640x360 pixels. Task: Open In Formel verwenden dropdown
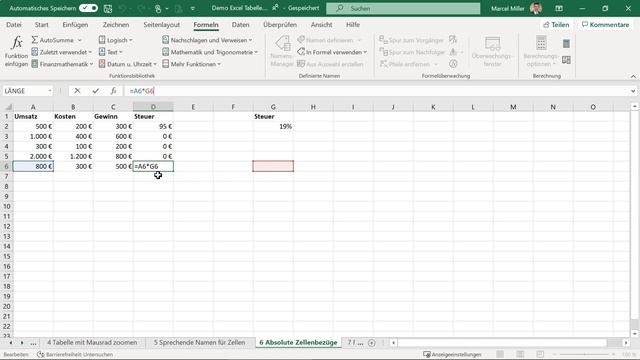coord(332,52)
